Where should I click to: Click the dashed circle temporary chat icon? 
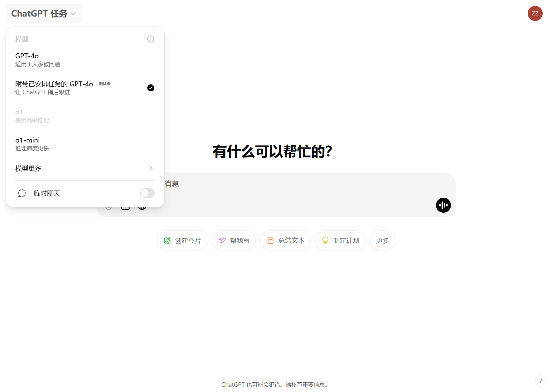click(x=22, y=193)
